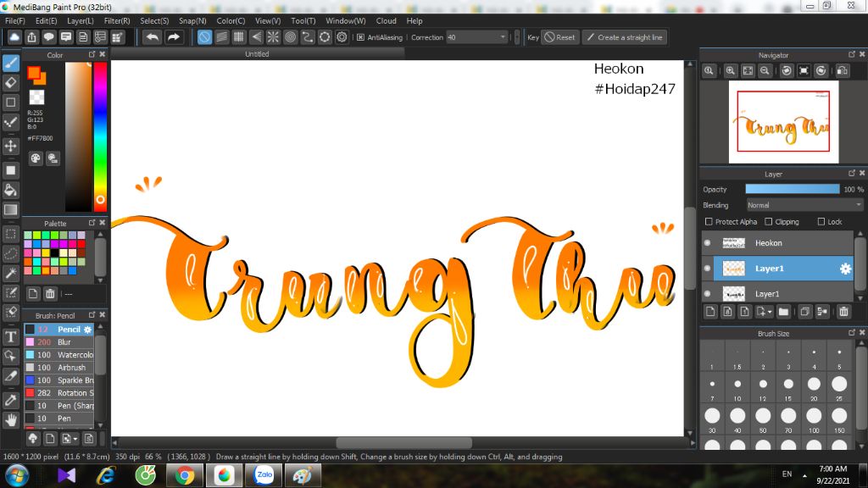
Task: Select the Lasso selection tool
Action: [x=10, y=253]
